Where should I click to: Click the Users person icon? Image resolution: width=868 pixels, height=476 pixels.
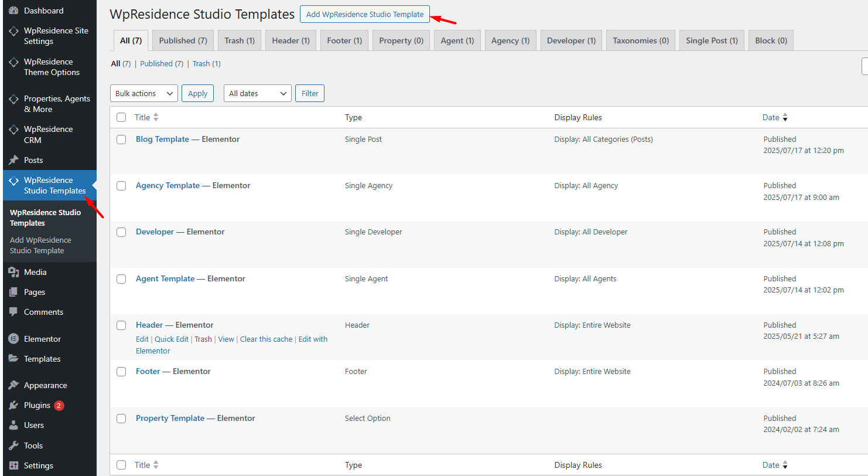tap(13, 425)
